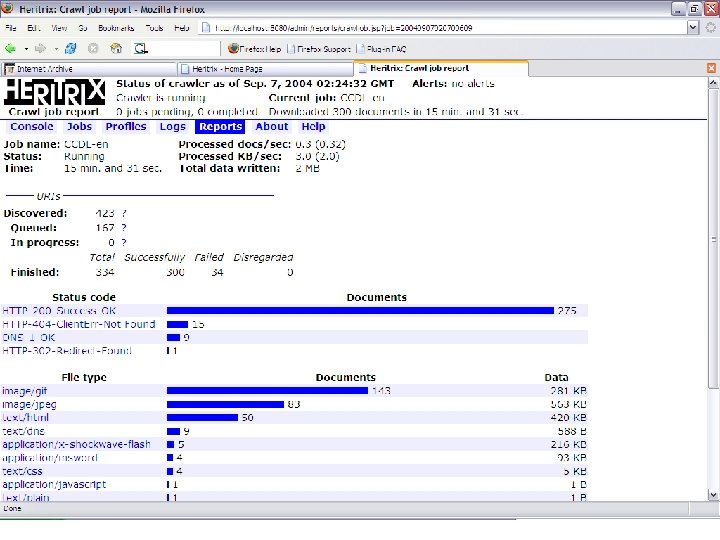Open the Tools menu
The image size is (720, 540).
[x=154, y=28]
